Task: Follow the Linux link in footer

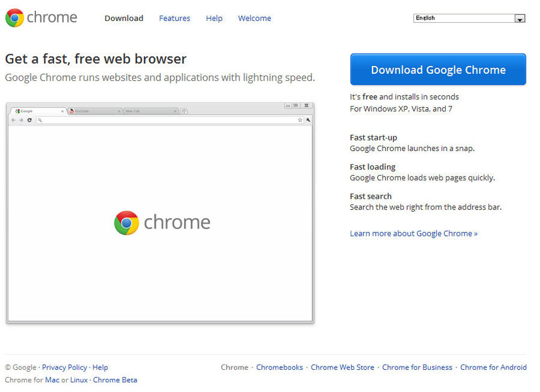Action: (x=79, y=380)
